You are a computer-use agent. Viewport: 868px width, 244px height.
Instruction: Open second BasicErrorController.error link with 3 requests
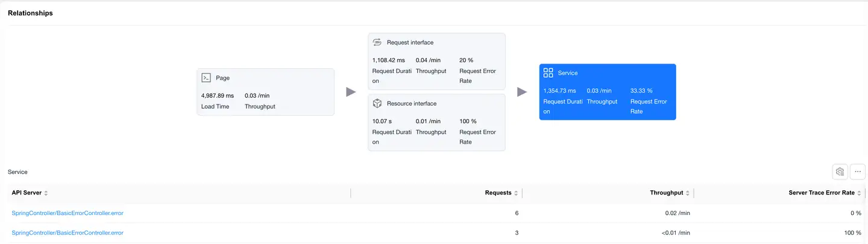tap(68, 233)
